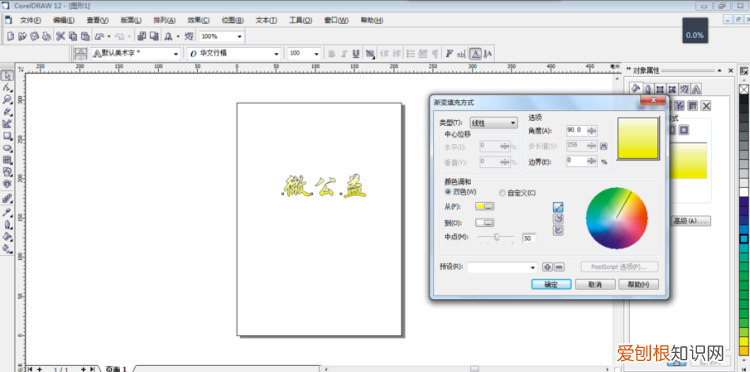Open the File menu
Image resolution: width=750 pixels, height=372 pixels.
point(31,20)
